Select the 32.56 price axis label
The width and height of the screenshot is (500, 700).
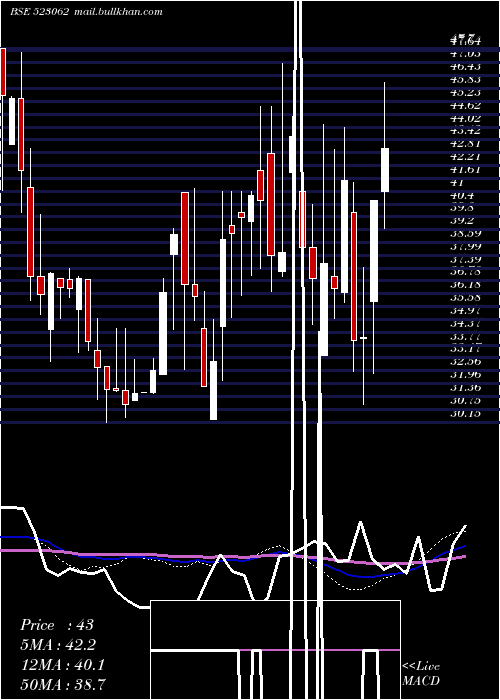[465, 362]
